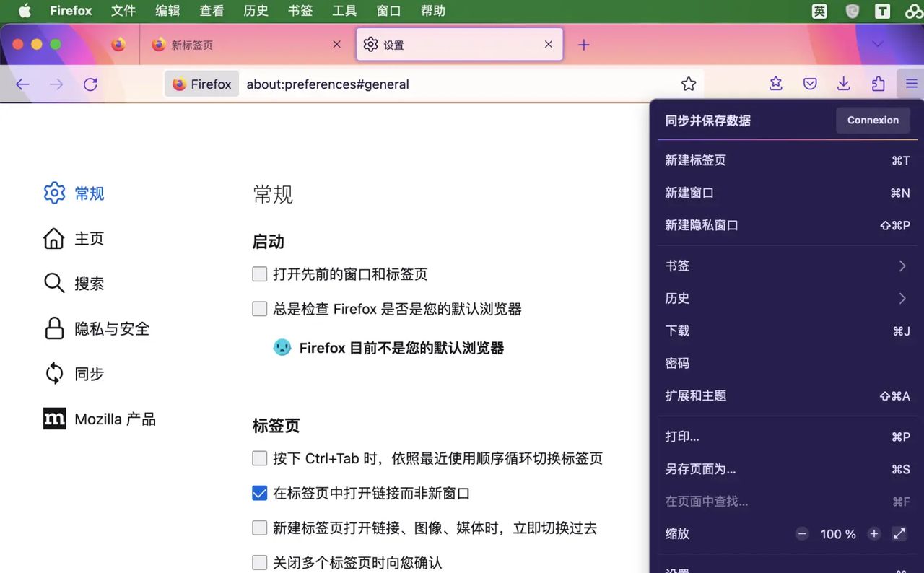Viewport: 924px width, 573px height.
Task: Check 总是检查 Firefox 是否是您的默认浏览器
Action: click(259, 308)
